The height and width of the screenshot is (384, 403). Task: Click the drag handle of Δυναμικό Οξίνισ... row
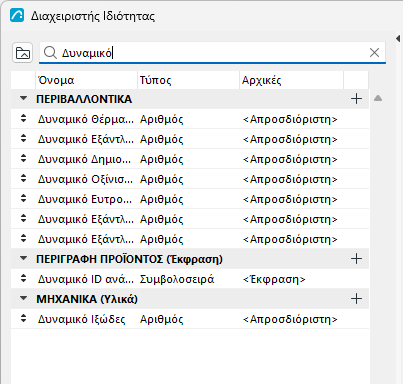click(x=23, y=178)
